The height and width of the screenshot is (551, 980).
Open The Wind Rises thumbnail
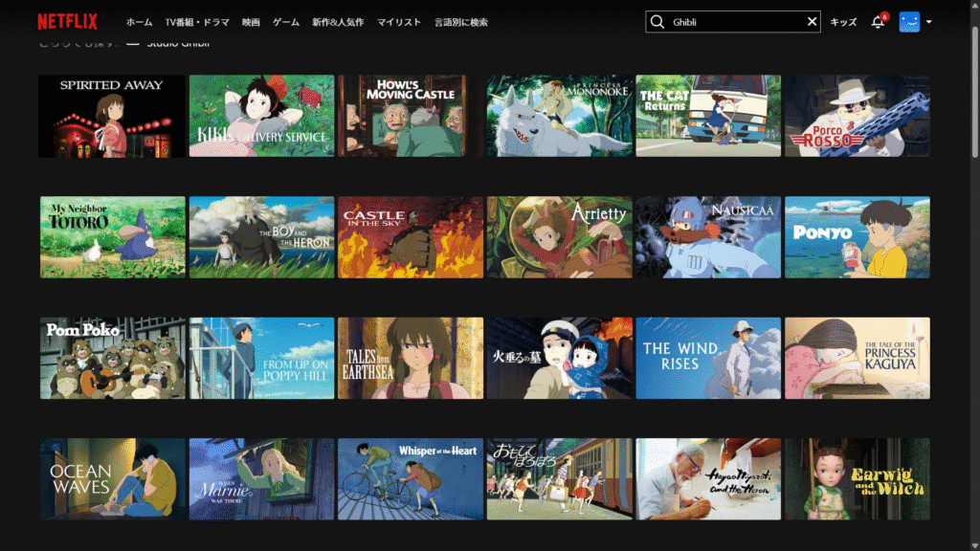708,358
